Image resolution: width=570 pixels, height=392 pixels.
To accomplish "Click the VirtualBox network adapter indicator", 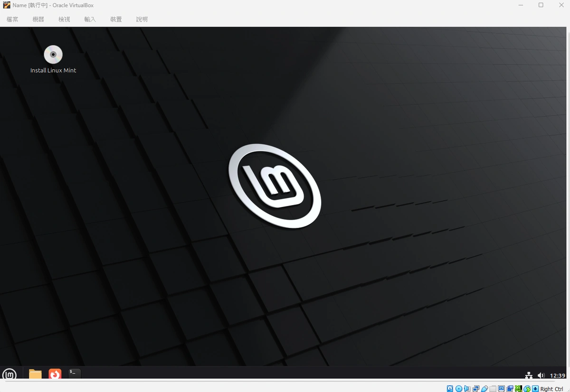I will pos(475,389).
